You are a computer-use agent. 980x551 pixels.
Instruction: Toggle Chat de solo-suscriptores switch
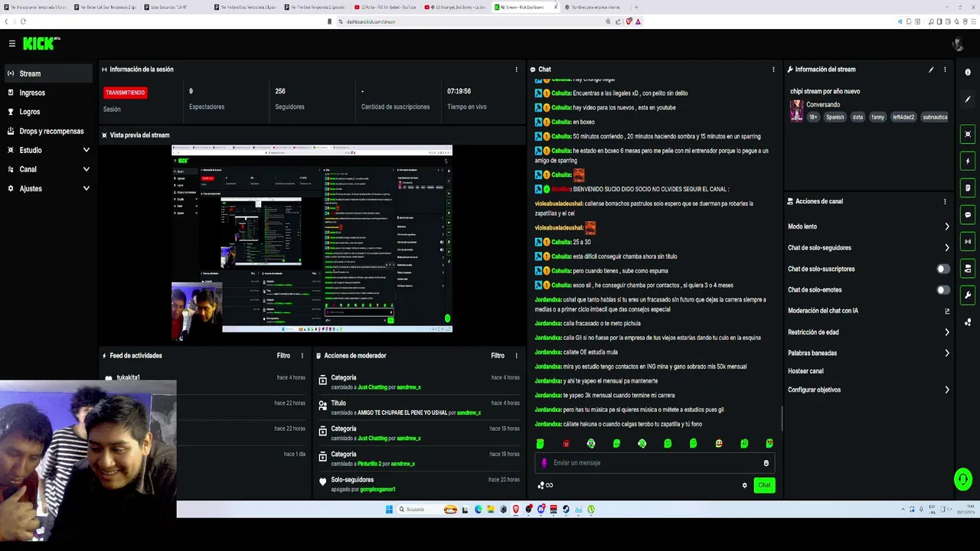[943, 269]
